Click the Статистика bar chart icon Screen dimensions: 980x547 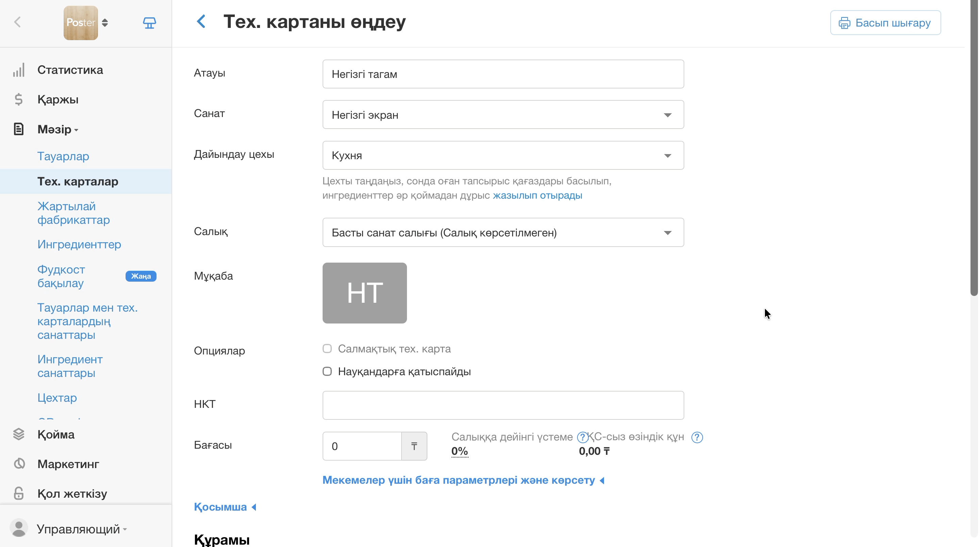click(x=19, y=70)
